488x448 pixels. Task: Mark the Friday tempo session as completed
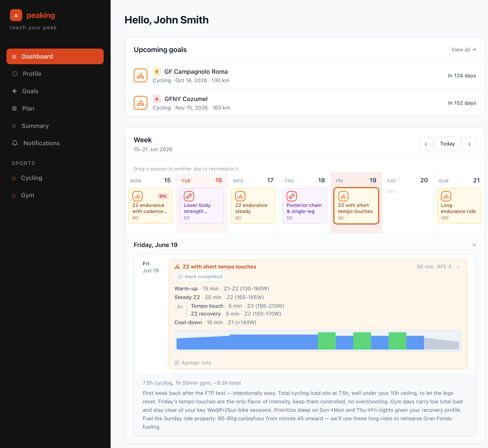200,277
